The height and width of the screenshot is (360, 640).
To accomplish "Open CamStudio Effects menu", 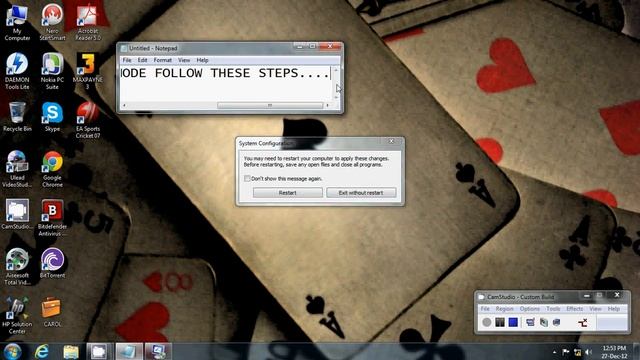I will 575,309.
